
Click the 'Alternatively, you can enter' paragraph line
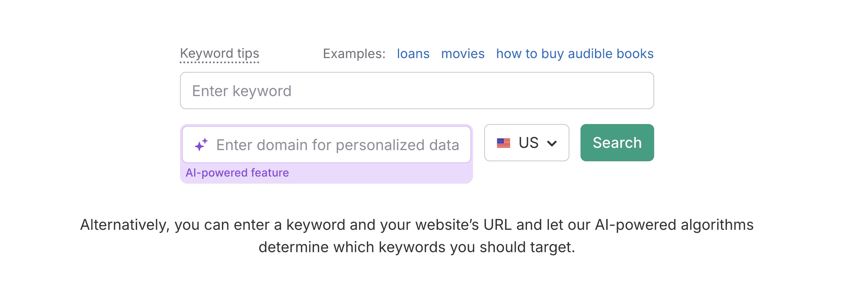point(417,225)
